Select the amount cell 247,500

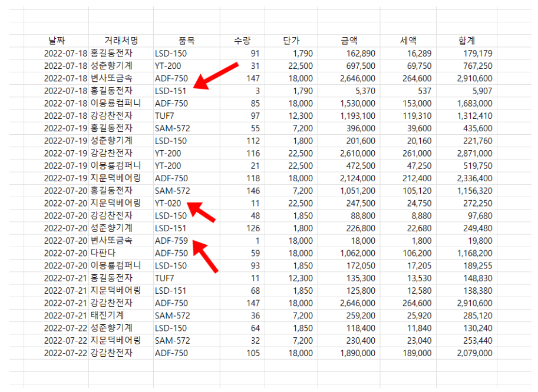click(x=349, y=203)
